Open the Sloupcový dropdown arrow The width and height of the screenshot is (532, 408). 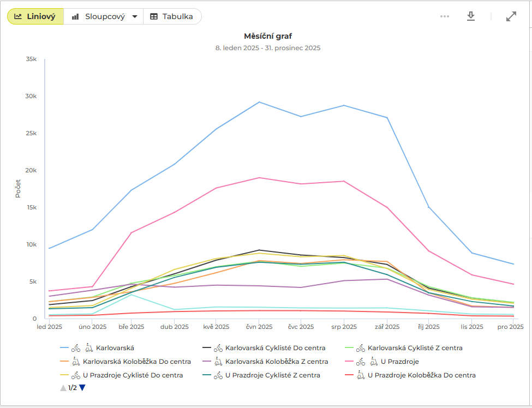tap(135, 16)
